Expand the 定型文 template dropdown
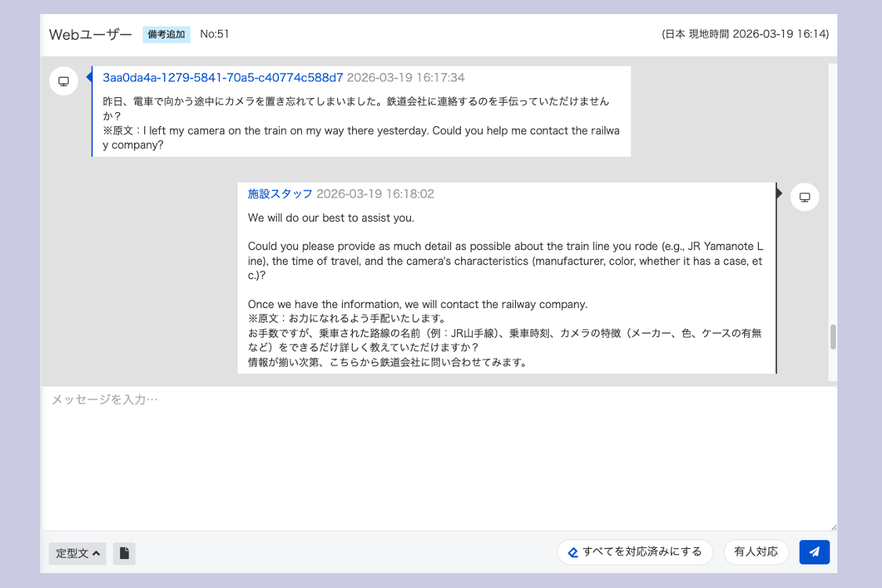The image size is (882, 588). click(x=78, y=554)
